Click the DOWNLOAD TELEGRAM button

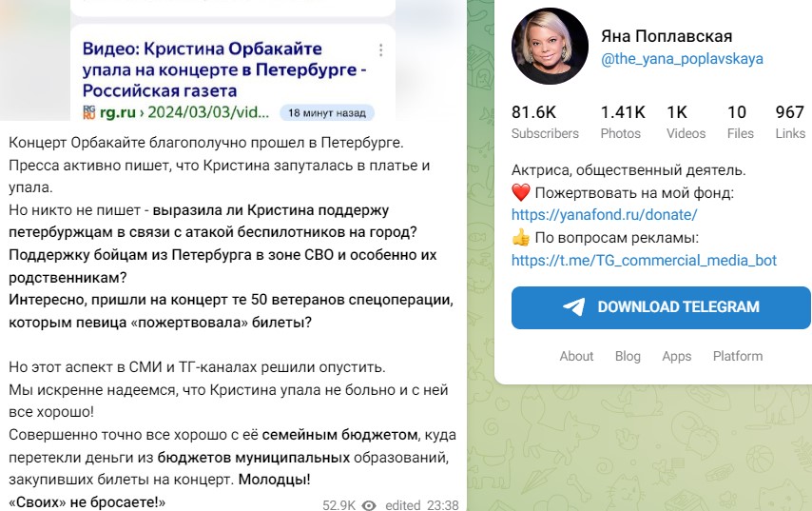pyautogui.click(x=661, y=307)
